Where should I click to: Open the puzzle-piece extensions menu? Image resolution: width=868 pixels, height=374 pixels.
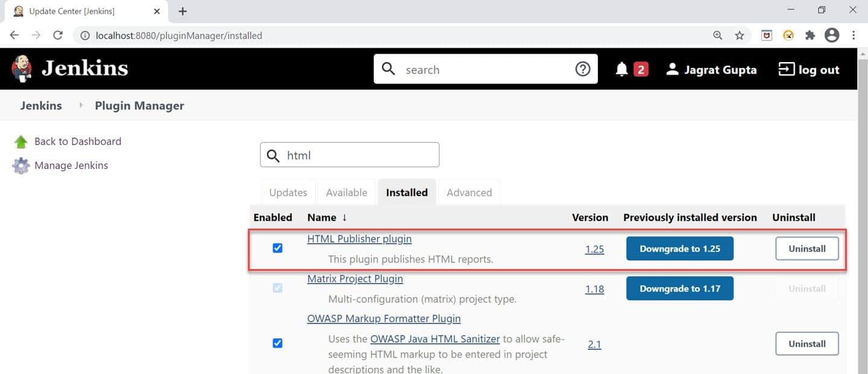[x=810, y=36]
